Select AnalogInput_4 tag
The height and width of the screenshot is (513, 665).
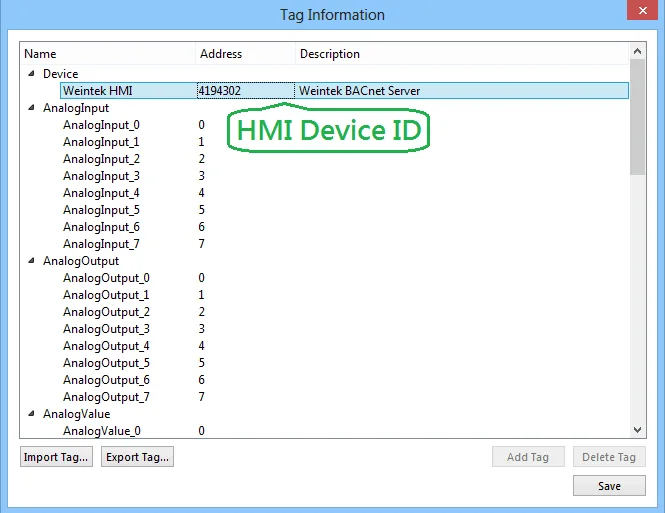(101, 193)
